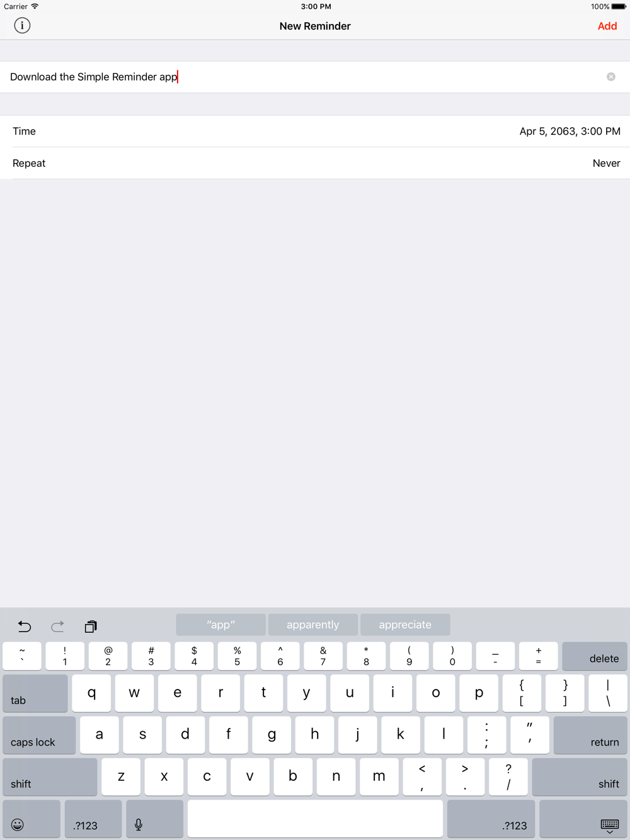
Task: Tap the r key
Action: click(220, 693)
